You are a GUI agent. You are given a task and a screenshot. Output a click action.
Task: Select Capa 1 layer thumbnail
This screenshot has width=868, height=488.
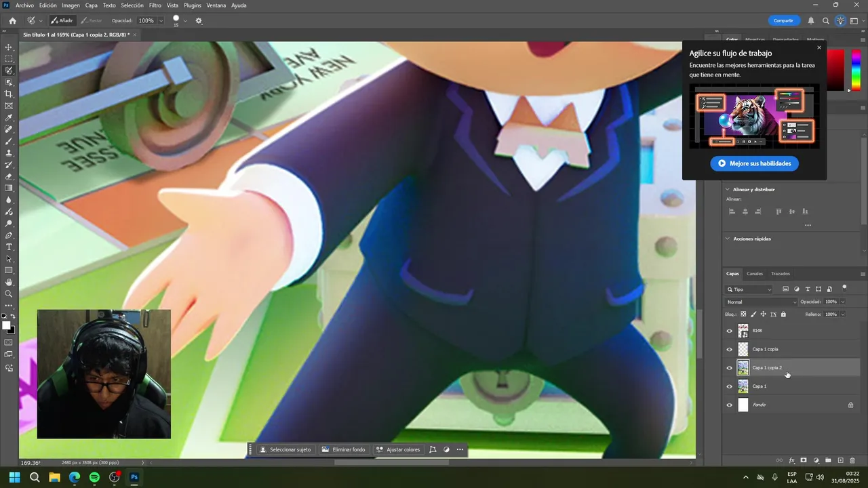[x=743, y=386]
